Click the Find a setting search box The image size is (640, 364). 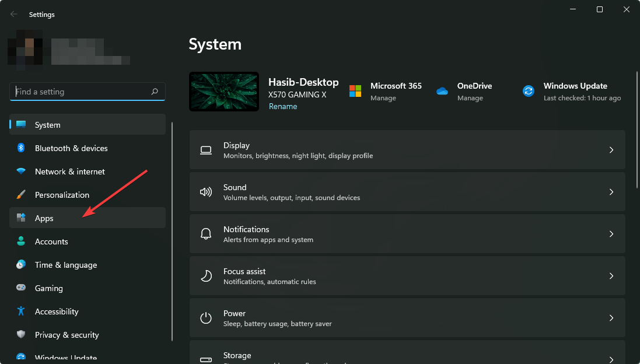87,92
